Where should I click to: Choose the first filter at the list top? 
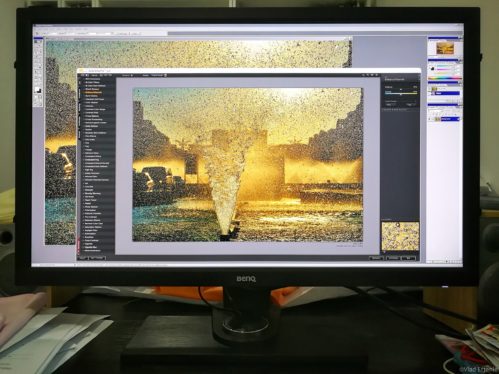point(93,79)
